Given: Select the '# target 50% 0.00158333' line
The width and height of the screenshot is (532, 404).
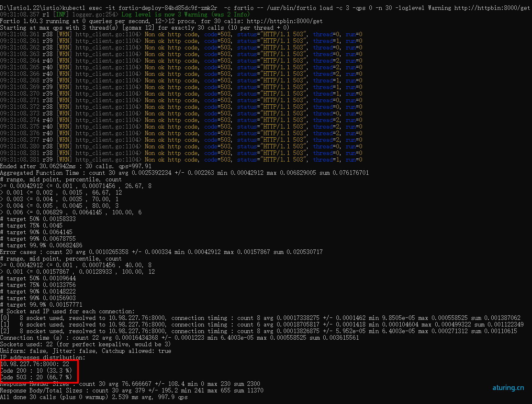Looking at the screenshot, I should click(38, 219).
